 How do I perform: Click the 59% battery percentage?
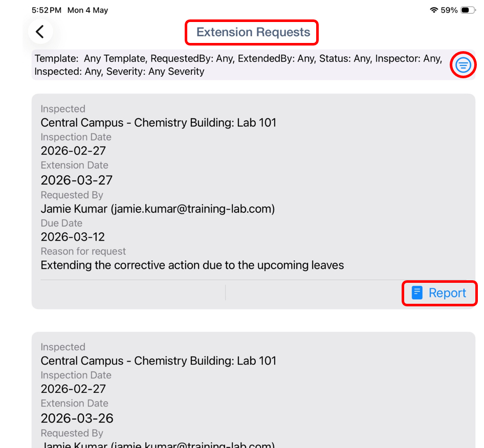point(449,10)
